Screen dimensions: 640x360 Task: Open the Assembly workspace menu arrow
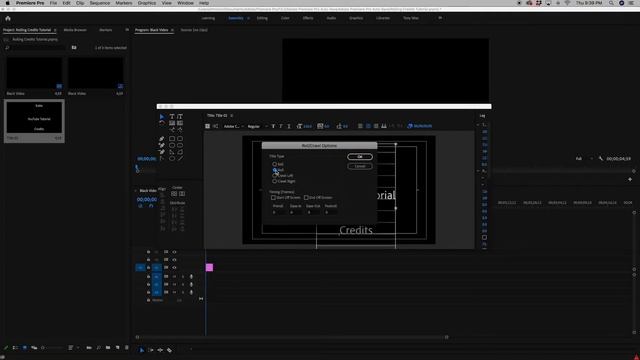(x=249, y=18)
